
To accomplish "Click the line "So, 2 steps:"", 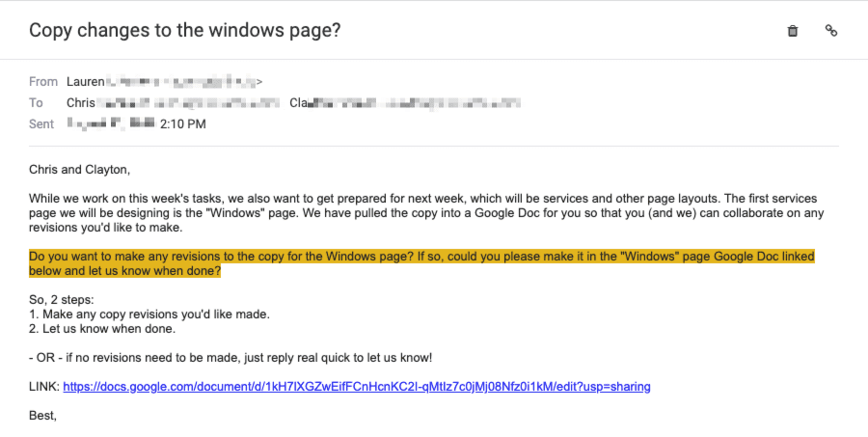I will [x=62, y=300].
